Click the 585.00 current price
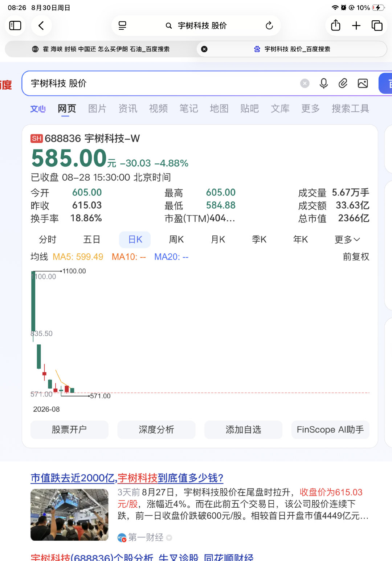Image resolution: width=392 pixels, height=561 pixels. tap(69, 159)
